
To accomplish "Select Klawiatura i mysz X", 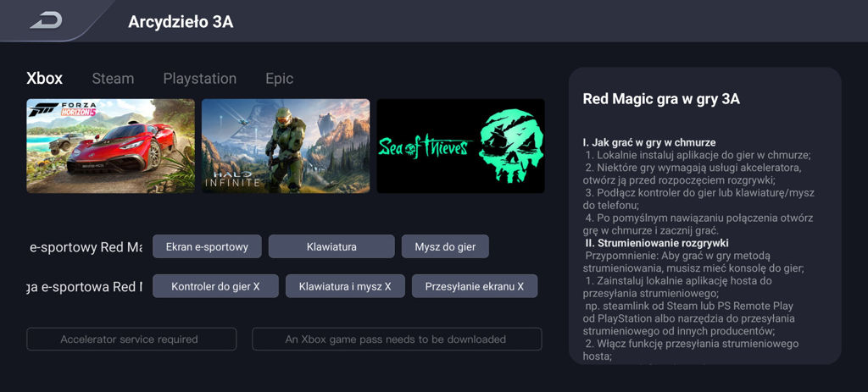I will 345,286.
